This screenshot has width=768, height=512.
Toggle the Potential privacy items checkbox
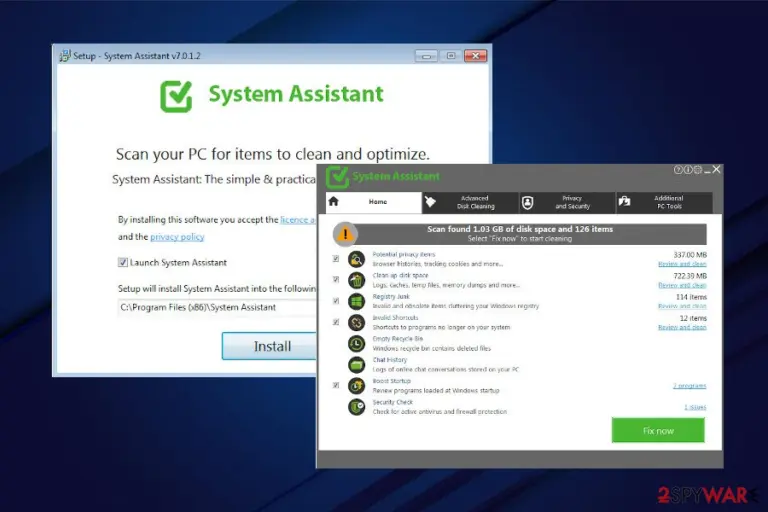point(336,258)
